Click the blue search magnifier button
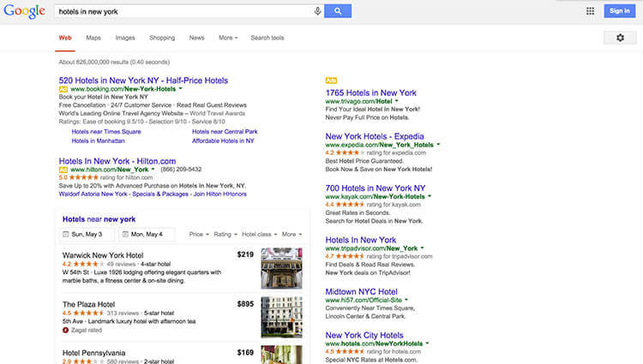Screen dimensions: 643x364 [x=338, y=11]
